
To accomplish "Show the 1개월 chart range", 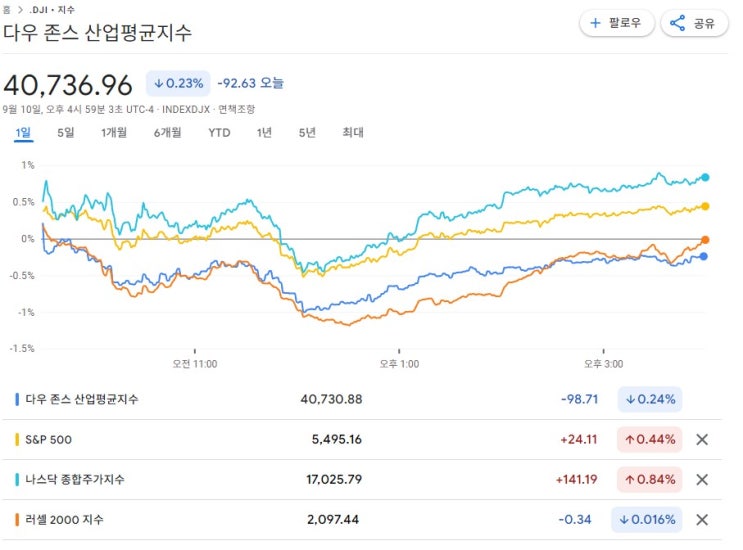I will pos(113,132).
